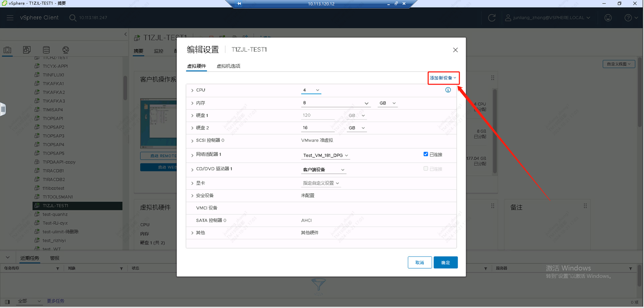
Task: Click the refresh icon in top bar
Action: click(492, 18)
